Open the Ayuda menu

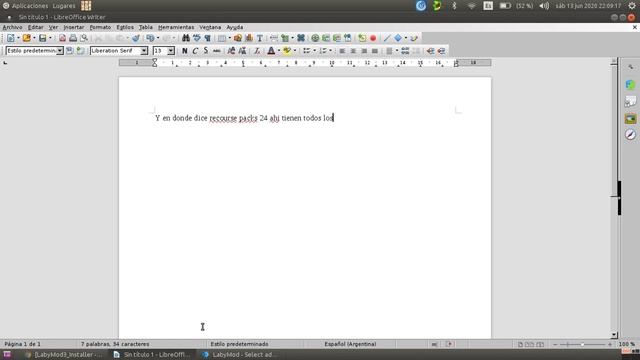pos(235,27)
